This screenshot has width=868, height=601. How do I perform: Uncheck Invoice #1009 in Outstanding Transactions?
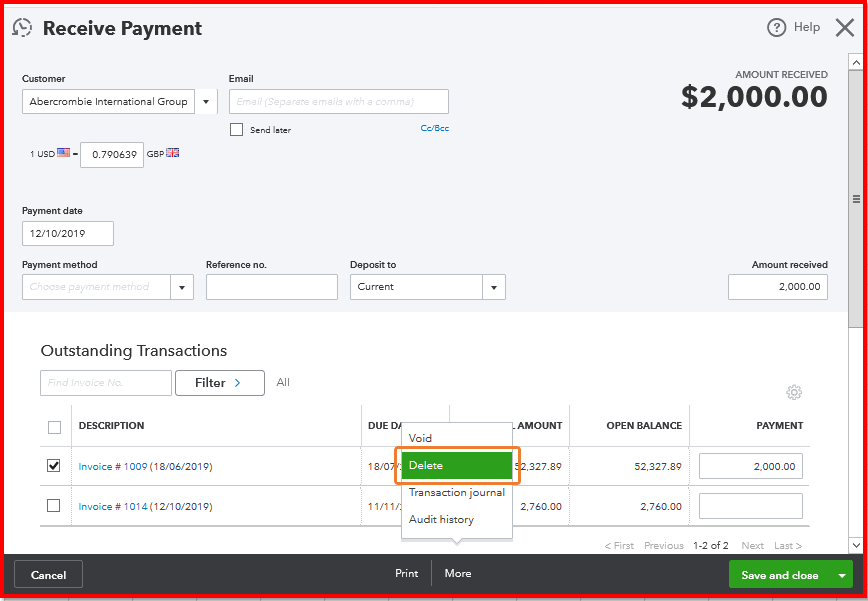54,466
